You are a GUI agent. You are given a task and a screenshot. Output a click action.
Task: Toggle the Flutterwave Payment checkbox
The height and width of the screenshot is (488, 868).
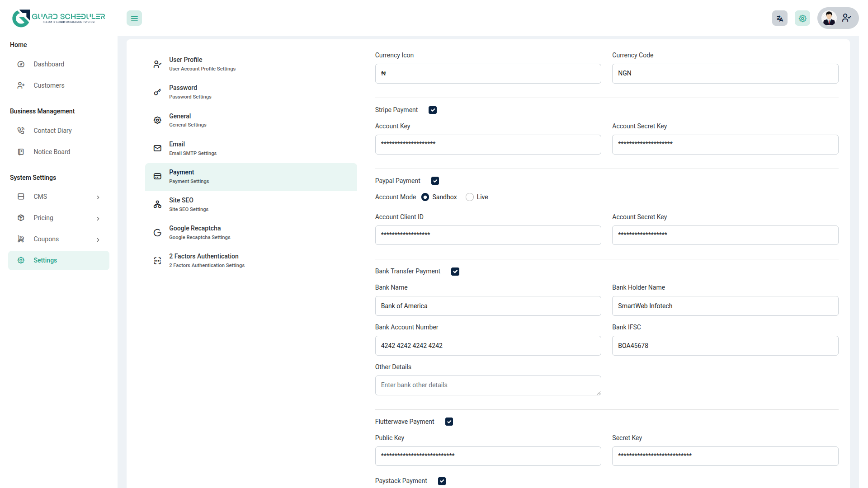[449, 422]
